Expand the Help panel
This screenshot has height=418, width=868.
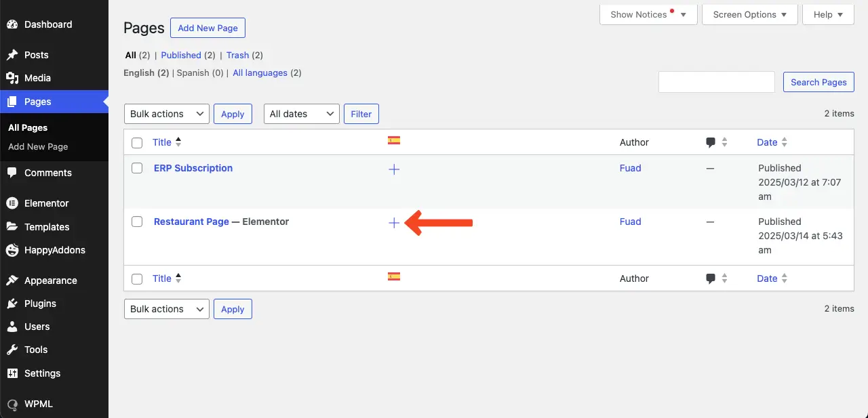(x=828, y=14)
